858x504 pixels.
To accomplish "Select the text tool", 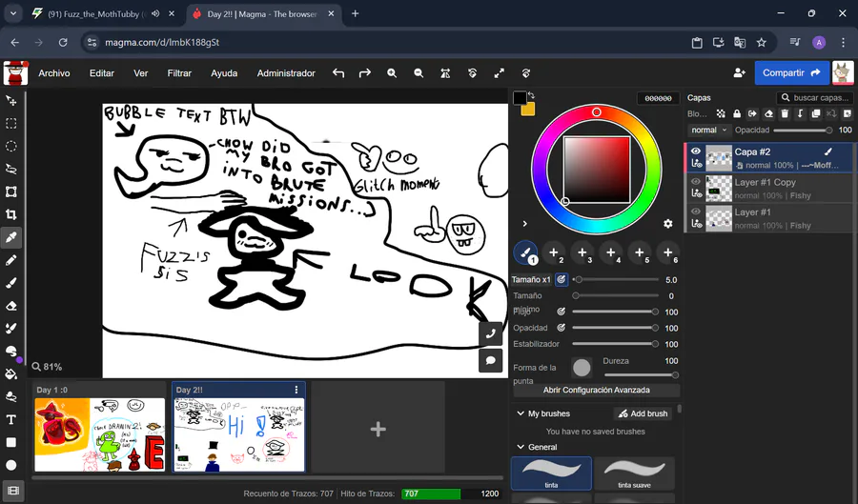I will click(x=10, y=419).
